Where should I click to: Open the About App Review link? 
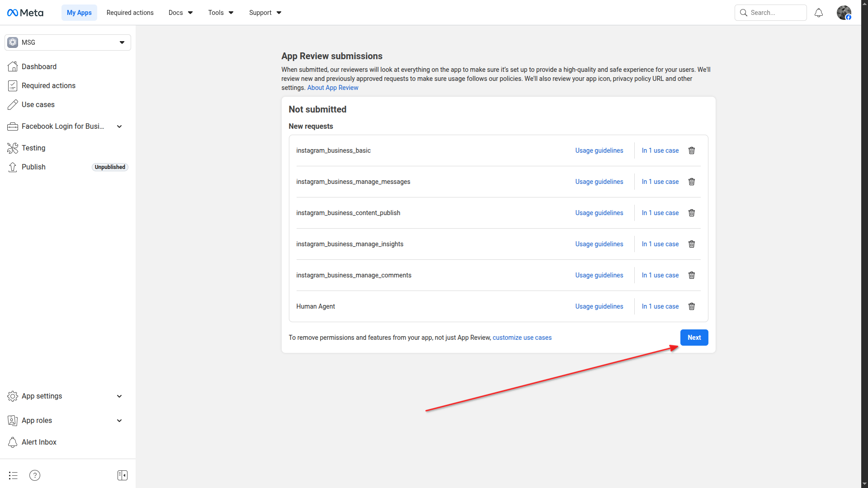click(333, 88)
